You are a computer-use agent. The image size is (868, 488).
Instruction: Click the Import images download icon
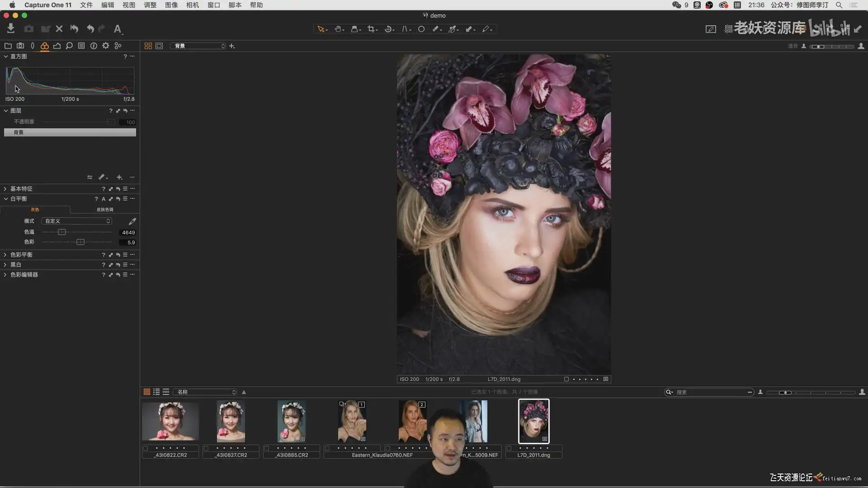click(x=11, y=29)
